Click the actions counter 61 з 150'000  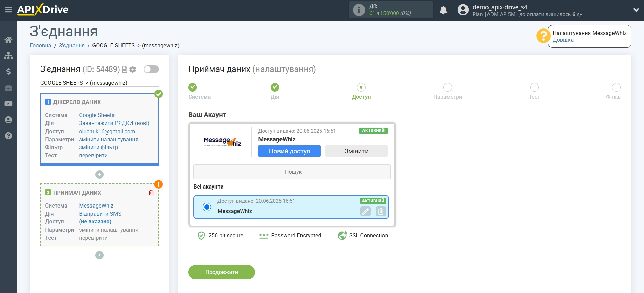[390, 13]
